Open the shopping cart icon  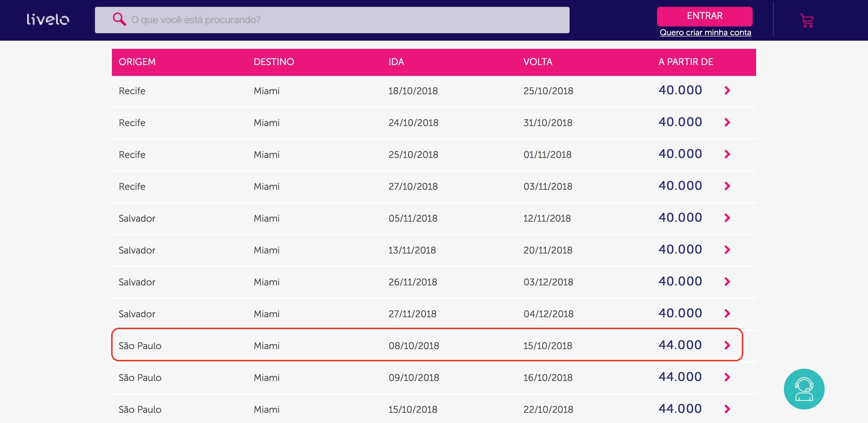(x=807, y=20)
